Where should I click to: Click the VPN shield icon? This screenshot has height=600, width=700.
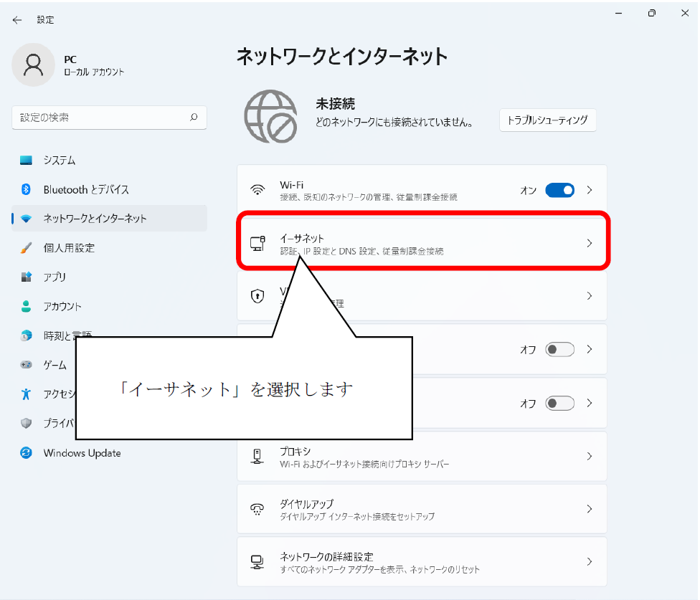coord(257,295)
